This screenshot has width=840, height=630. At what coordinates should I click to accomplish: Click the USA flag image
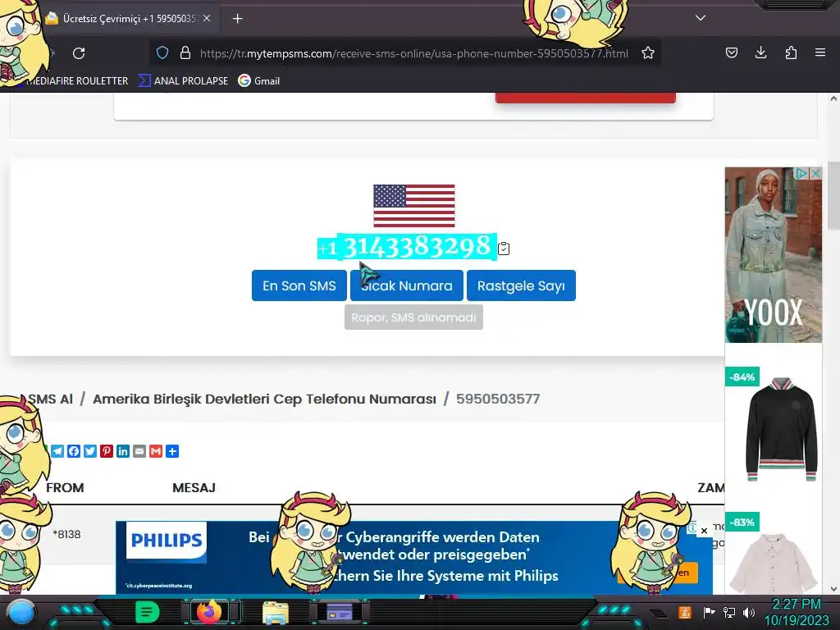pyautogui.click(x=414, y=206)
